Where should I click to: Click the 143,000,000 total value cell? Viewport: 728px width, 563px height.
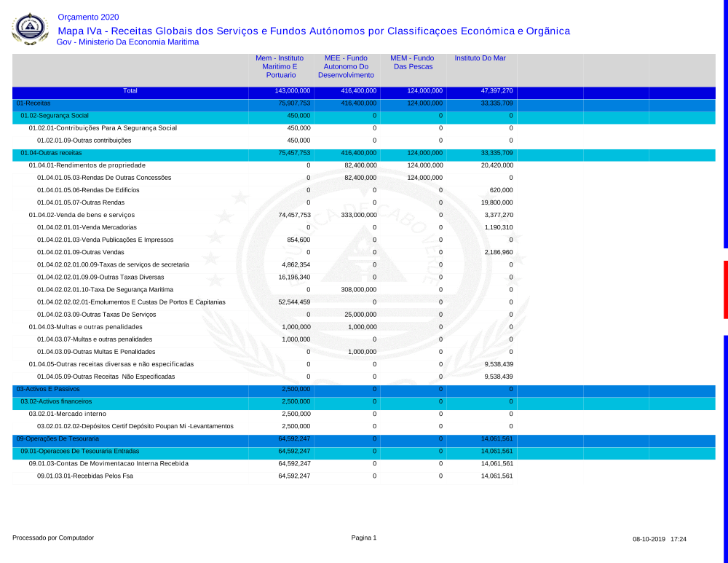coord(293,91)
